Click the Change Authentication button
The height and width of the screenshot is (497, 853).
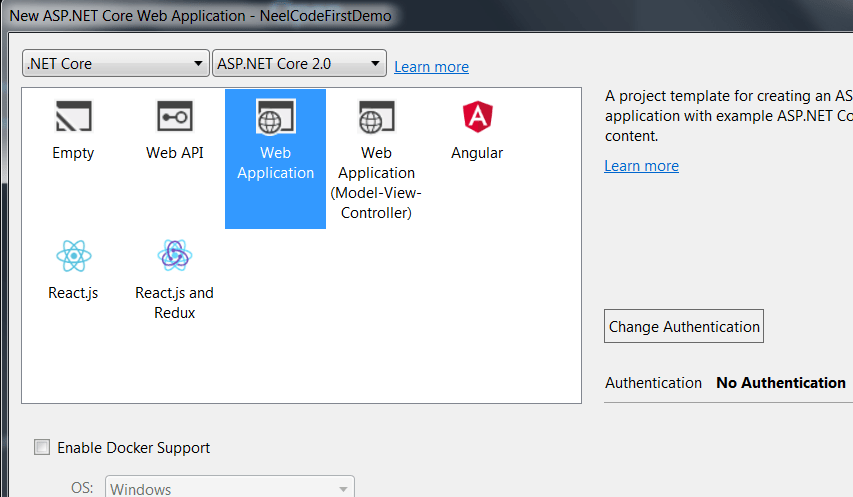[684, 327]
